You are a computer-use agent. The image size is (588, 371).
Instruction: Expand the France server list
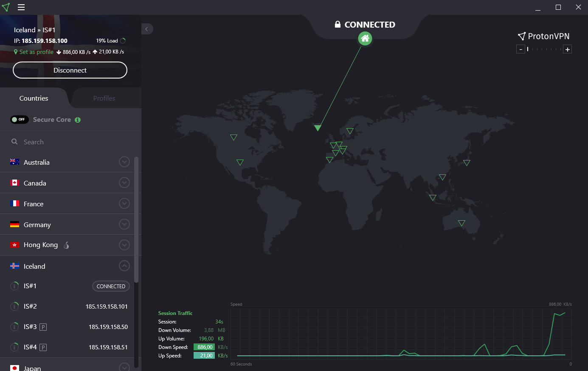click(x=124, y=203)
